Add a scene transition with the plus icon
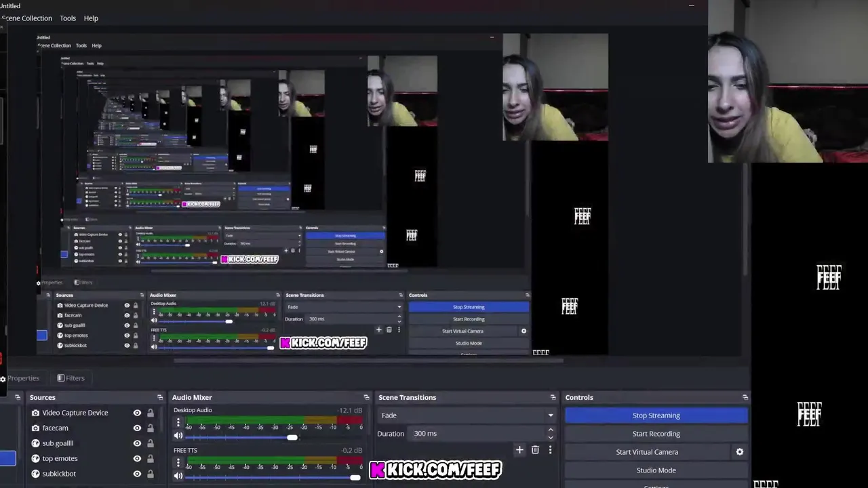This screenshot has width=868, height=488. point(519,449)
